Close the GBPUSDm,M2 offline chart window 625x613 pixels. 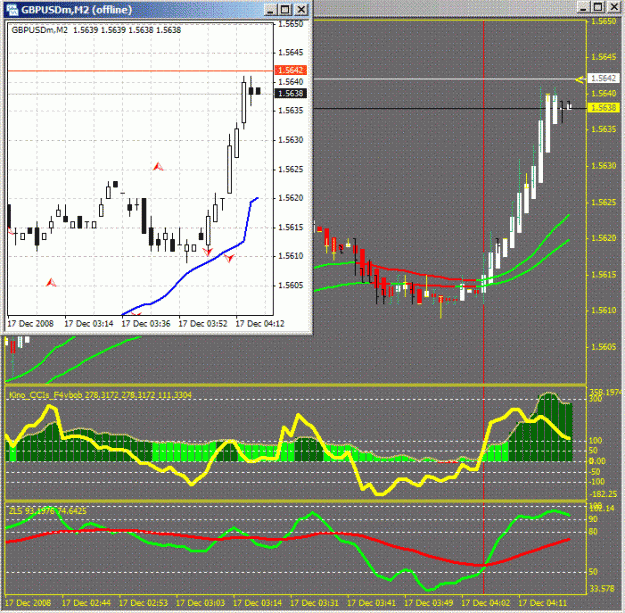[302, 9]
